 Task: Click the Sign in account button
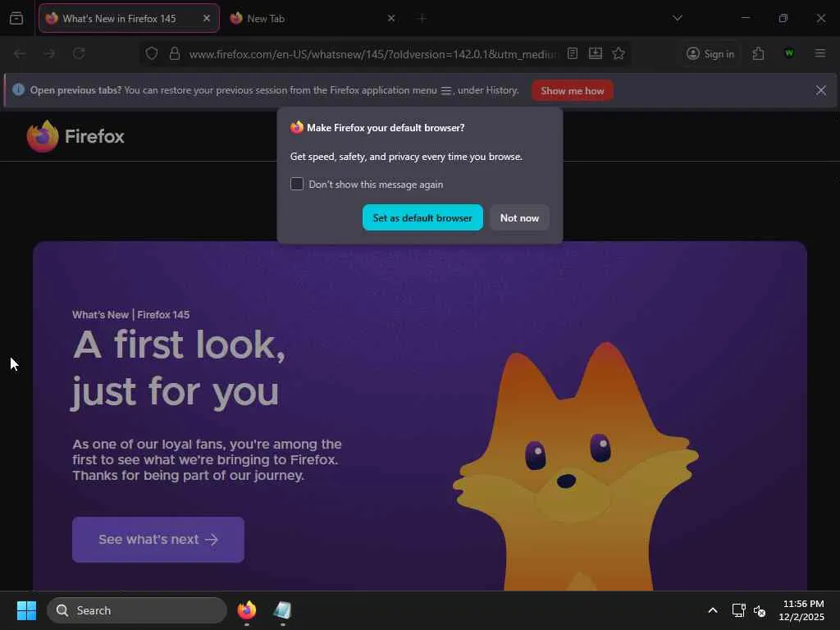710,53
